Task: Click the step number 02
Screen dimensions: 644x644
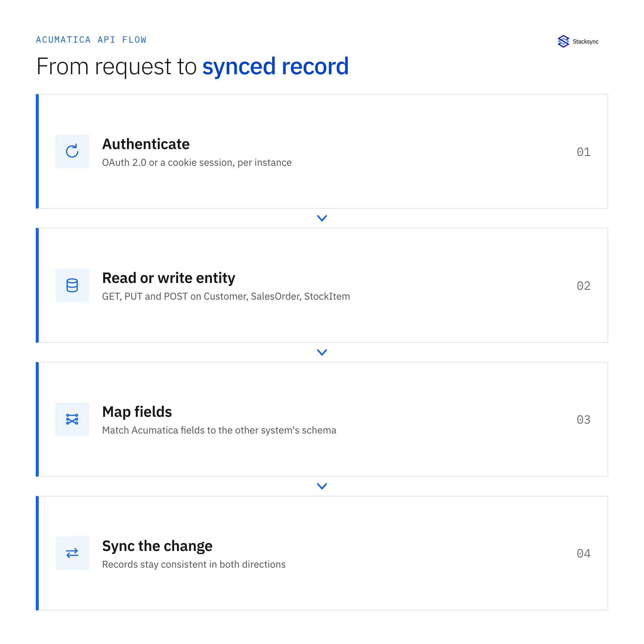Action: (584, 286)
